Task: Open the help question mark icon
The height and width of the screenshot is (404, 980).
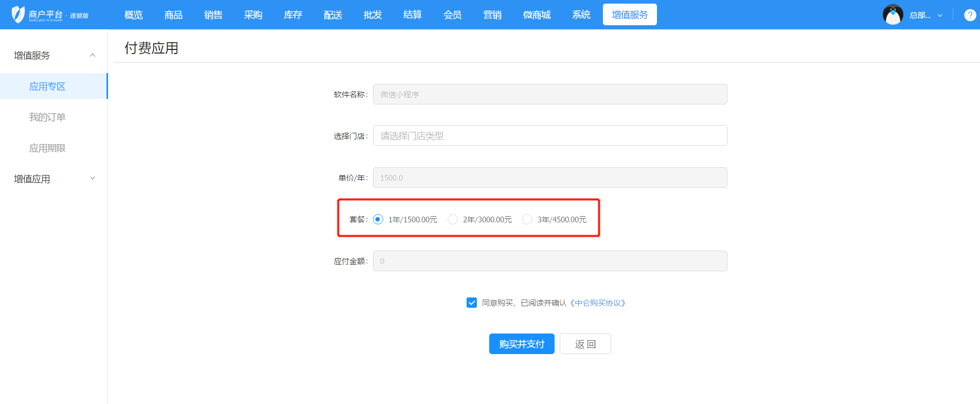Action: (970, 15)
